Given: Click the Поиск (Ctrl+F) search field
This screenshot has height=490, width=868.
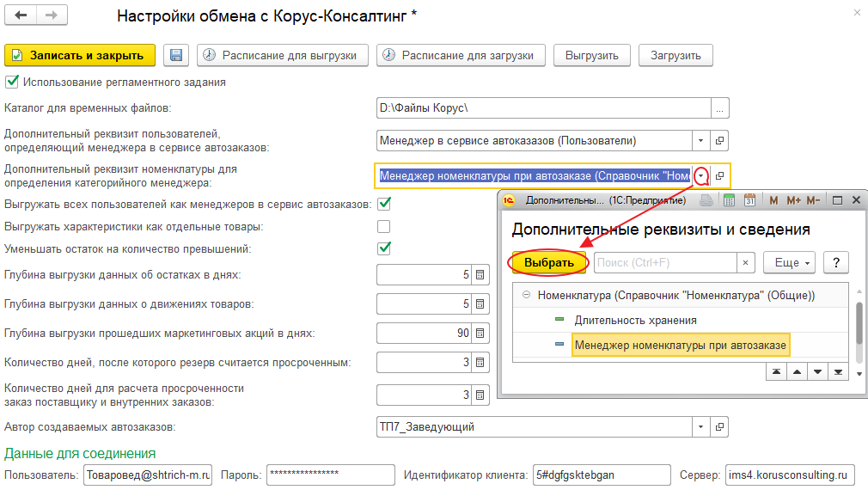Looking at the screenshot, I should 665,262.
